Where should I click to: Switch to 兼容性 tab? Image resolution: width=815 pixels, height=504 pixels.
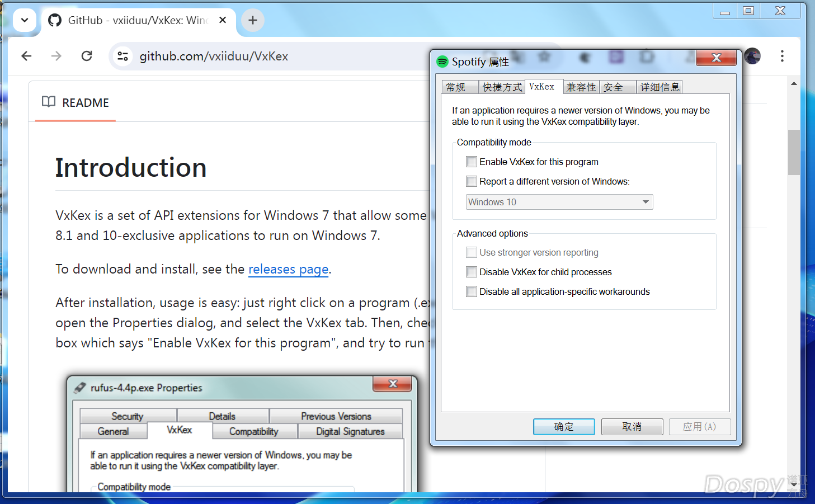coord(581,87)
